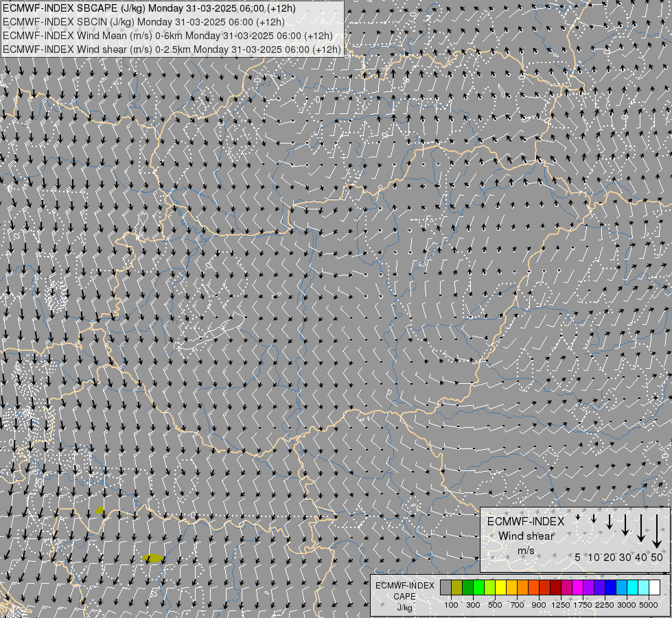Select the bright magenta CAPE legend swatch

pyautogui.click(x=578, y=588)
